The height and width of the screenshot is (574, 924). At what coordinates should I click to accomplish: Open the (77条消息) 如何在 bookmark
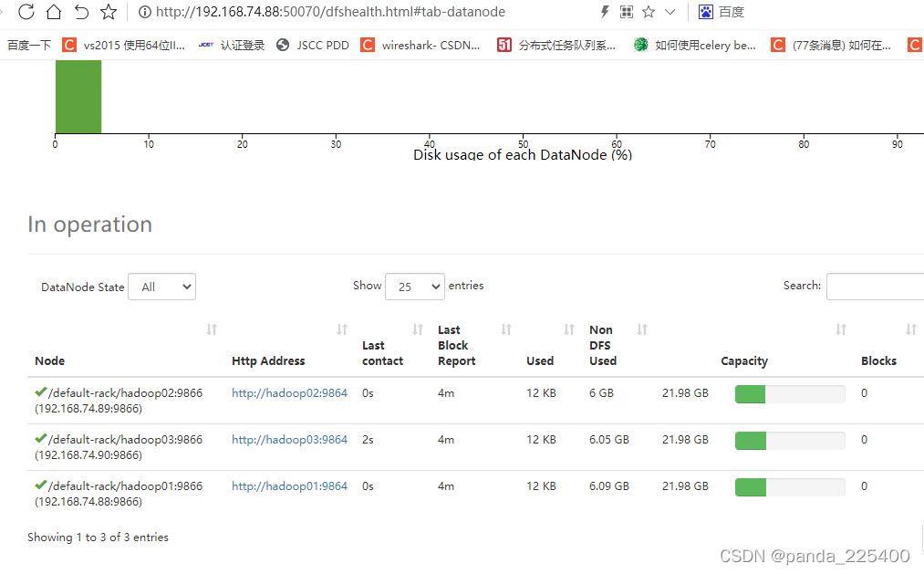[x=831, y=46]
